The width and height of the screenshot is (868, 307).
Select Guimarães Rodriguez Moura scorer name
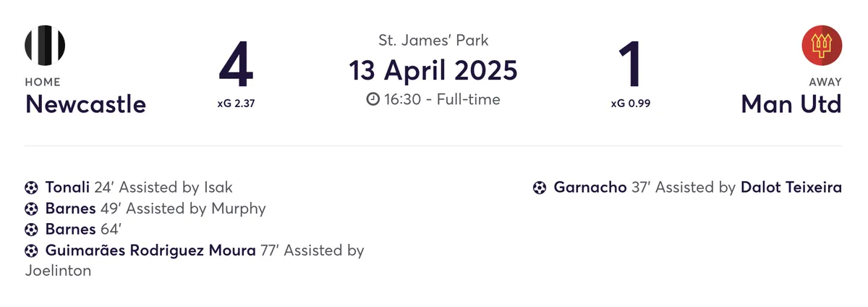(150, 251)
